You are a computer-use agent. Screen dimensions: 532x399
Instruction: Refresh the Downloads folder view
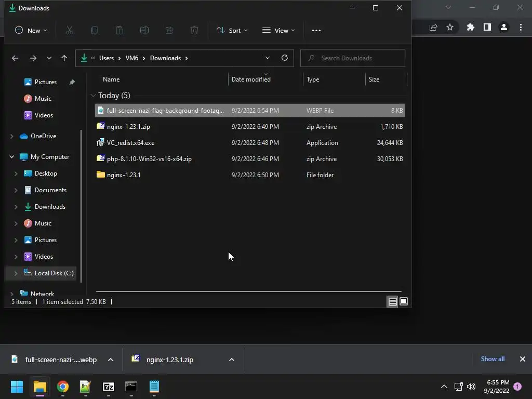pos(285,58)
